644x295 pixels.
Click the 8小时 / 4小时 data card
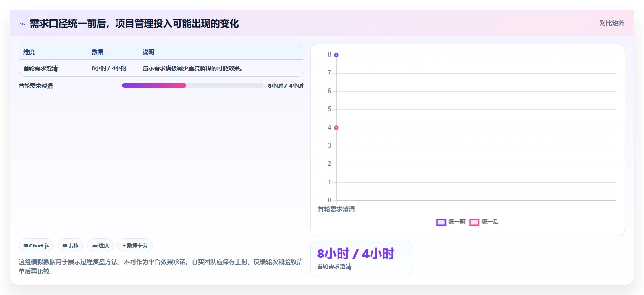tap(361, 258)
